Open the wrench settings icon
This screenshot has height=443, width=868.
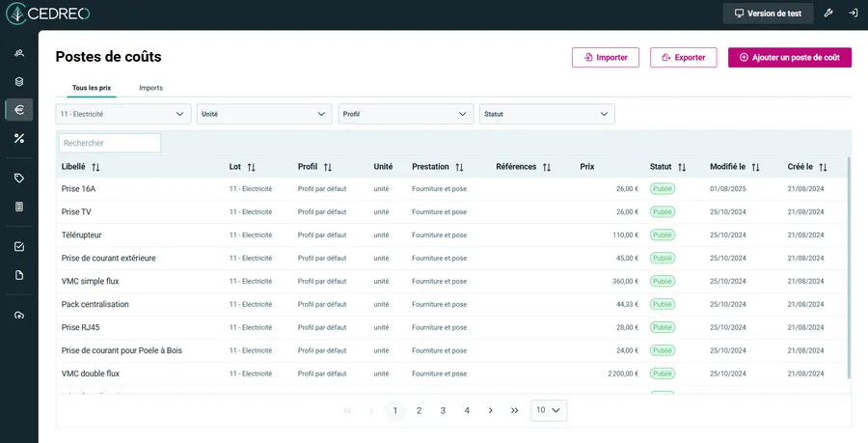(x=827, y=14)
